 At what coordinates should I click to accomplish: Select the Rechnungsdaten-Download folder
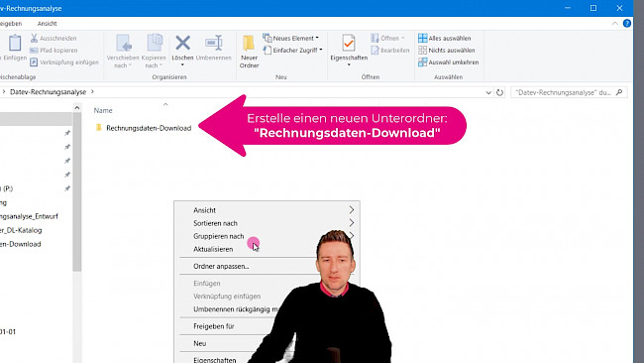point(144,128)
